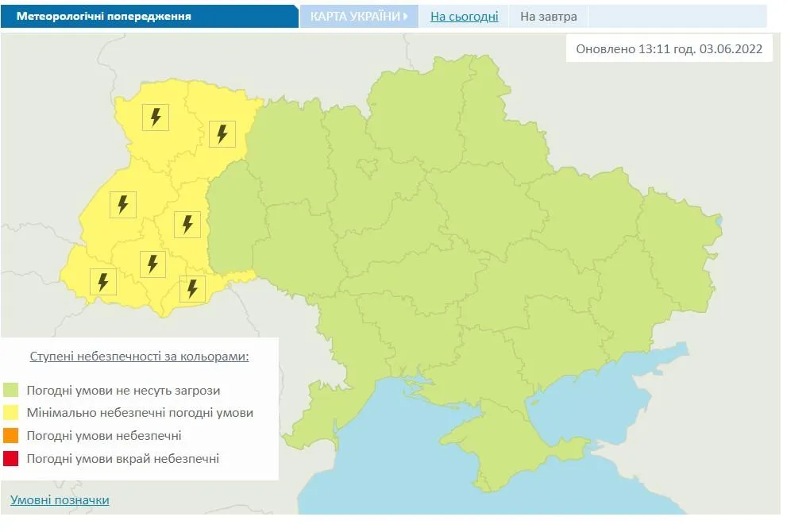Expand the КАРТА УКРАЇНИ dropdown arrow

[x=407, y=14]
